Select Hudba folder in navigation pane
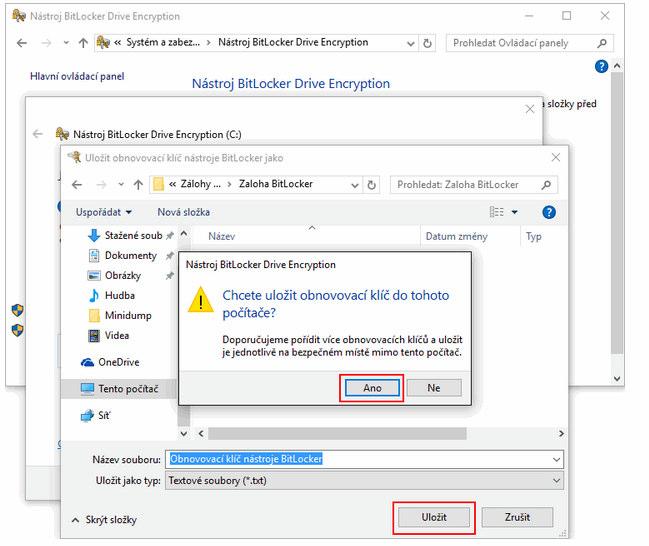The height and width of the screenshot is (546, 649). 120,295
